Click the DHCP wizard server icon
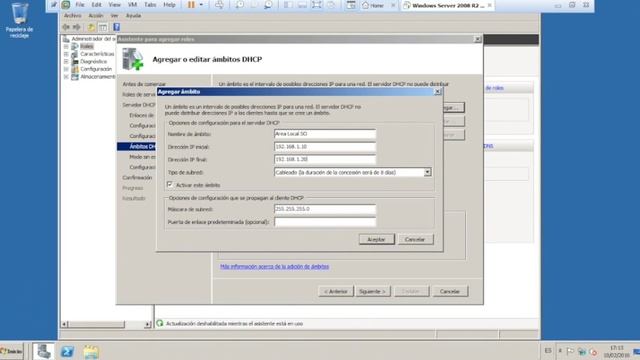The width and height of the screenshot is (640, 360). point(133,59)
